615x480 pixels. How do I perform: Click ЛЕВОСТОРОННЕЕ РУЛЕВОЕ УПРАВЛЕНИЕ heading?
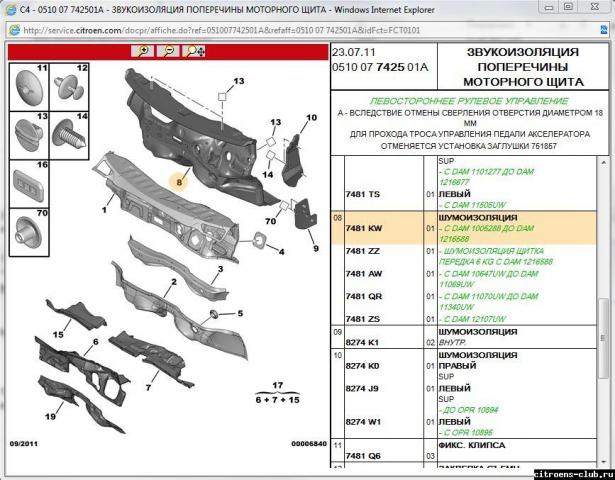click(x=469, y=101)
